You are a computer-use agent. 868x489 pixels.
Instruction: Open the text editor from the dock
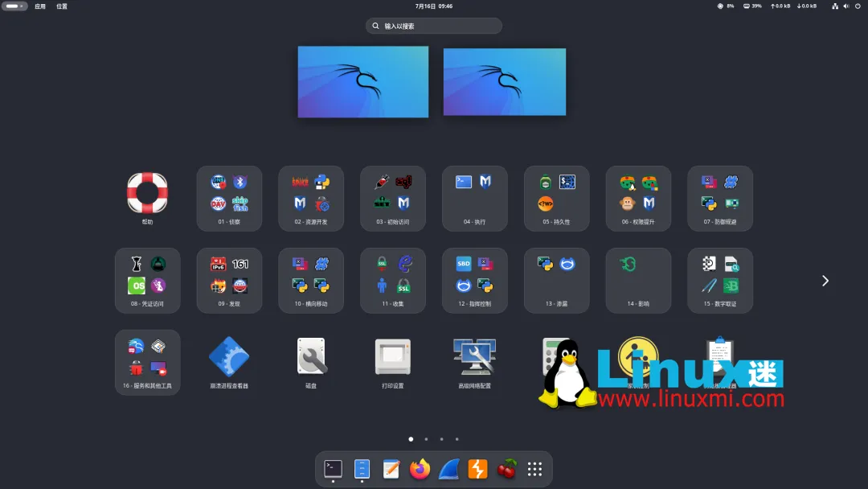click(391, 469)
